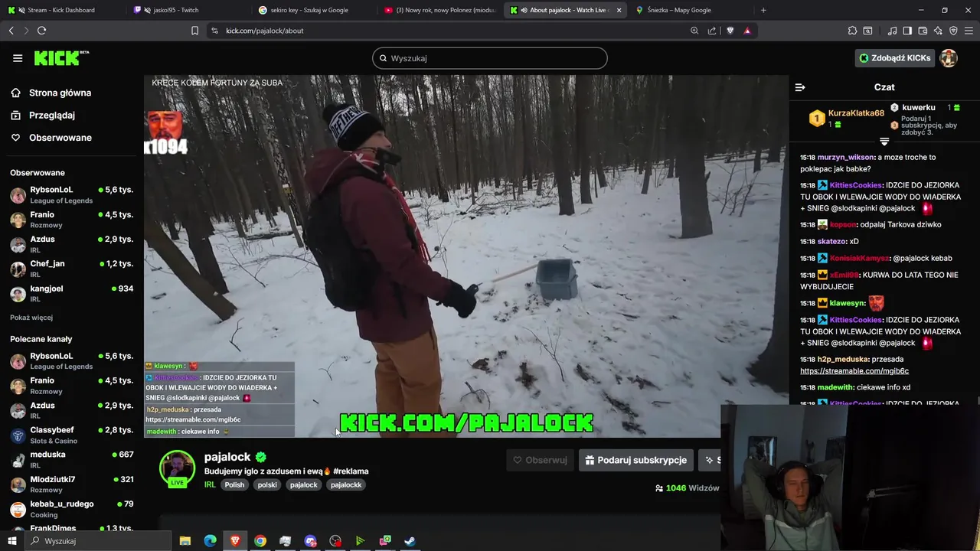Open Brave VPN shield icon
The image size is (980, 551).
[953, 31]
